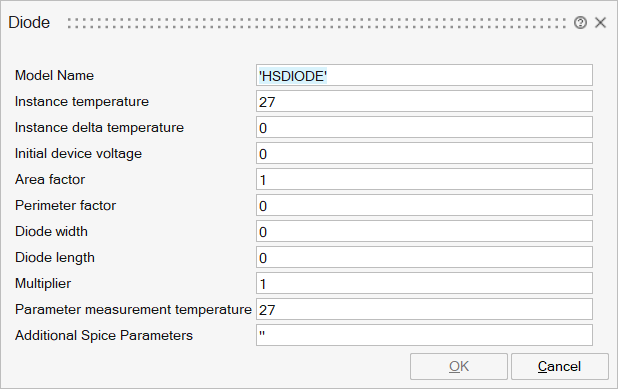
Task: Click the Cancel button
Action: [x=560, y=367]
